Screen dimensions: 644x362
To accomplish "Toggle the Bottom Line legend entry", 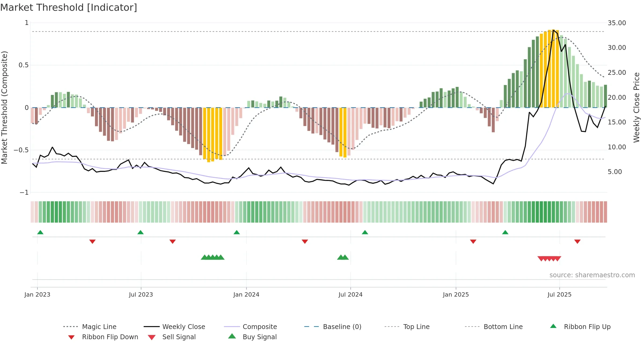I will 494,327.
